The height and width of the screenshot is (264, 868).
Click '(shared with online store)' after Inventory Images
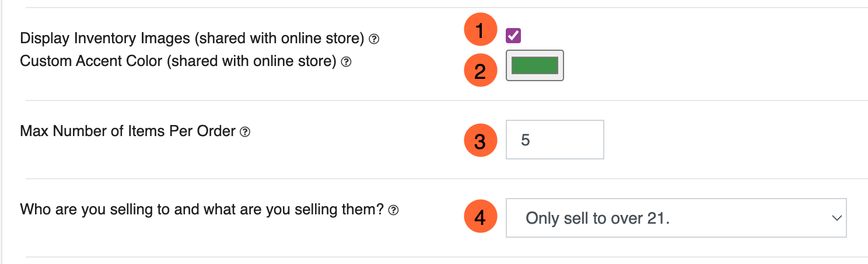(279, 39)
